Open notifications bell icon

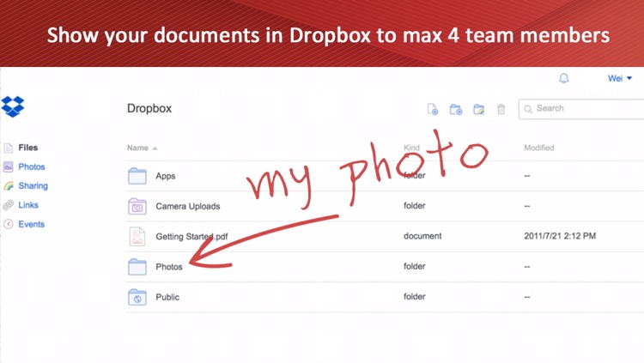click(x=564, y=78)
